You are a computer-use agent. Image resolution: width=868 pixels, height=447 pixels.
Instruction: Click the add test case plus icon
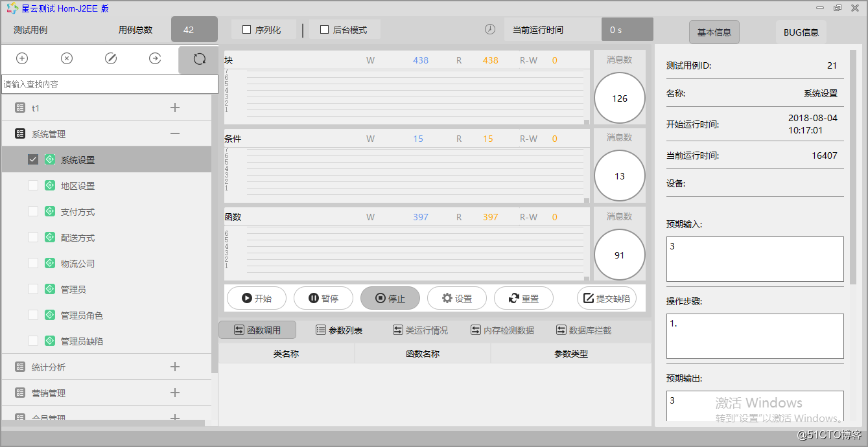coord(22,58)
